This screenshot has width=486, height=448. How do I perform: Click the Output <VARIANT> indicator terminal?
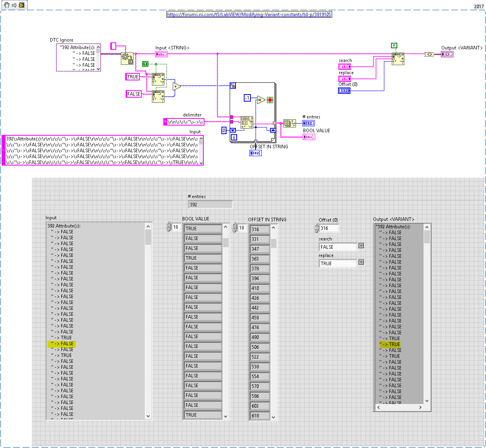[x=447, y=54]
